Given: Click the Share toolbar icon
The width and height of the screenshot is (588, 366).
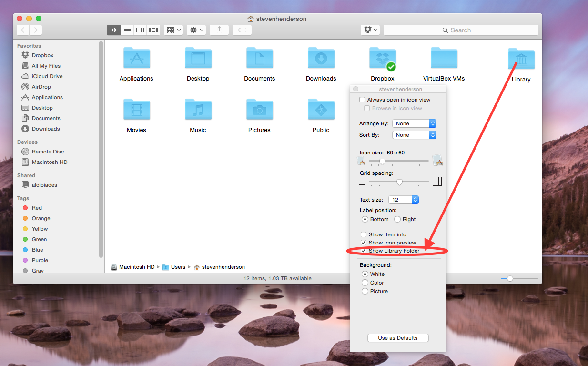Looking at the screenshot, I should (219, 30).
